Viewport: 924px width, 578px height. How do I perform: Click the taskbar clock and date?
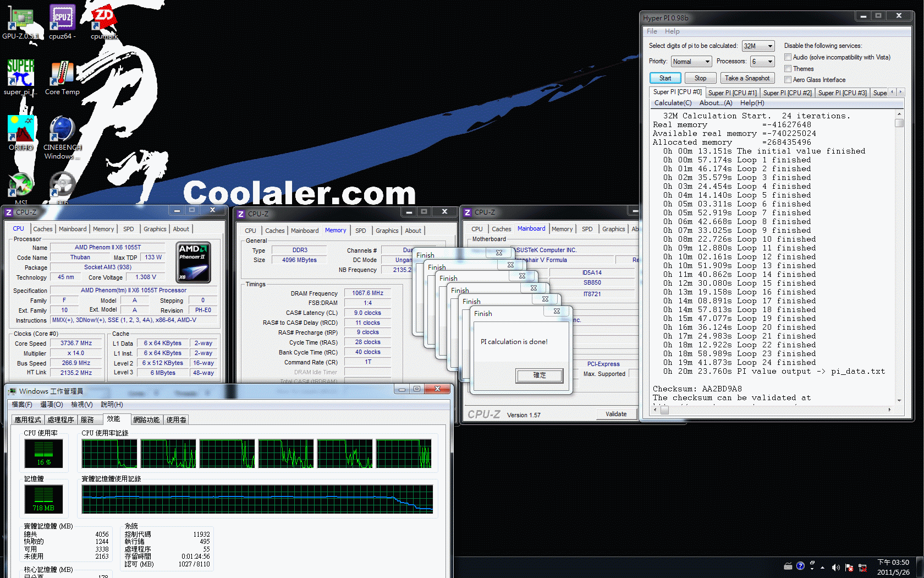pos(893,567)
